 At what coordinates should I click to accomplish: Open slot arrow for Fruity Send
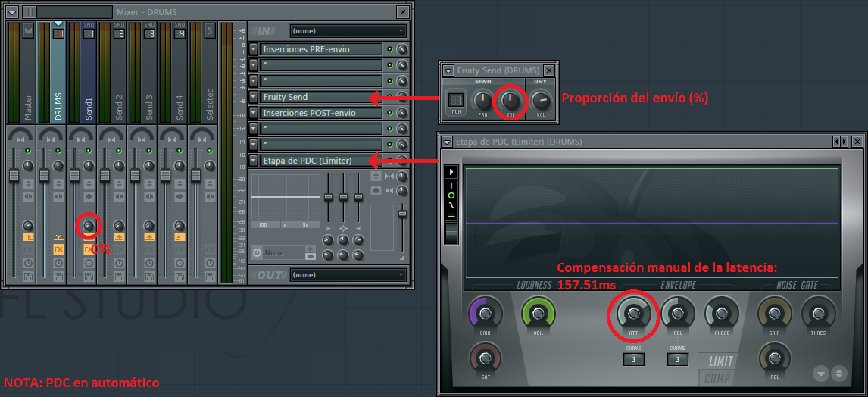coord(253,97)
